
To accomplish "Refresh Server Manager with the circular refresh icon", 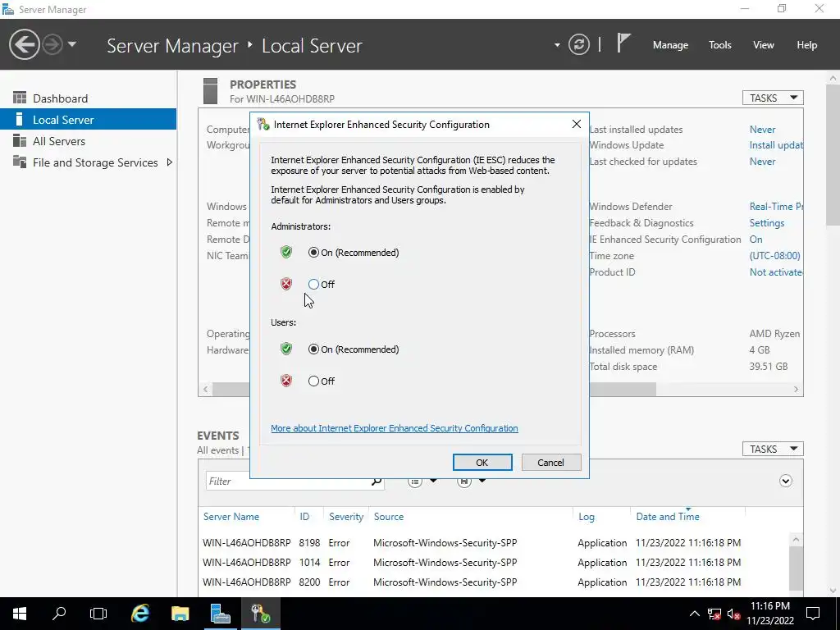I will (x=578, y=44).
